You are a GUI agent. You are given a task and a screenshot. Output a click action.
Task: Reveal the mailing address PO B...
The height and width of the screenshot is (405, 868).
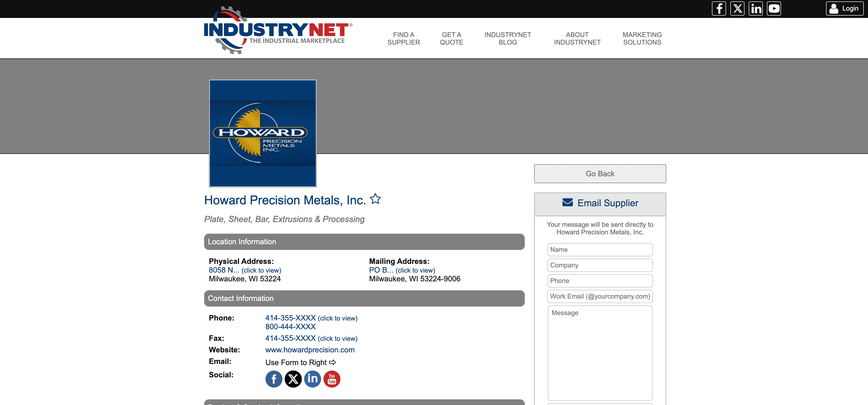402,270
